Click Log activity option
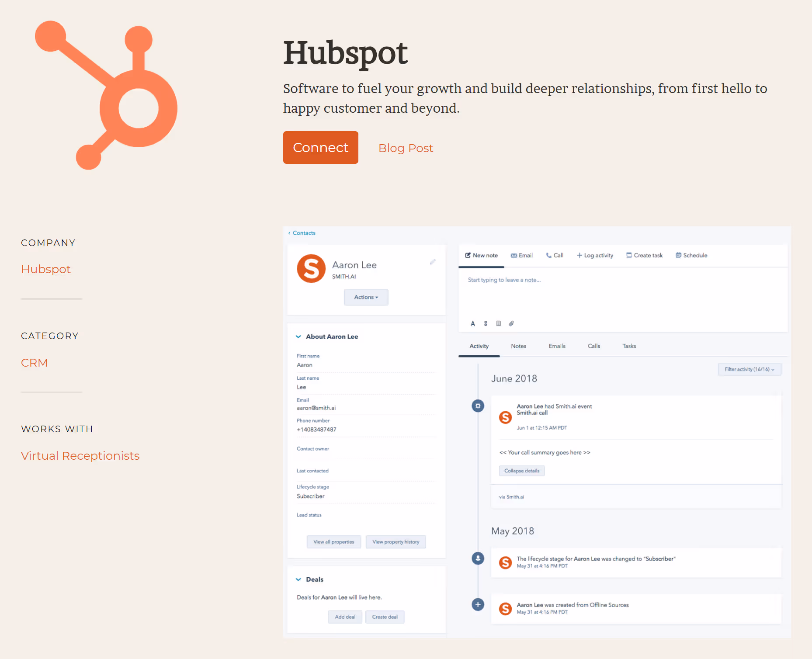Image resolution: width=812 pixels, height=659 pixels. pyautogui.click(x=595, y=255)
